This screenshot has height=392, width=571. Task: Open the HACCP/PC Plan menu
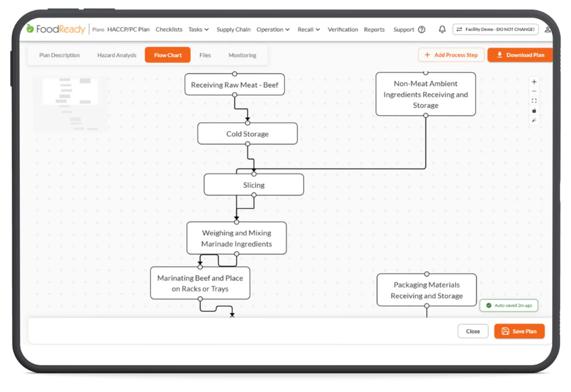[128, 30]
